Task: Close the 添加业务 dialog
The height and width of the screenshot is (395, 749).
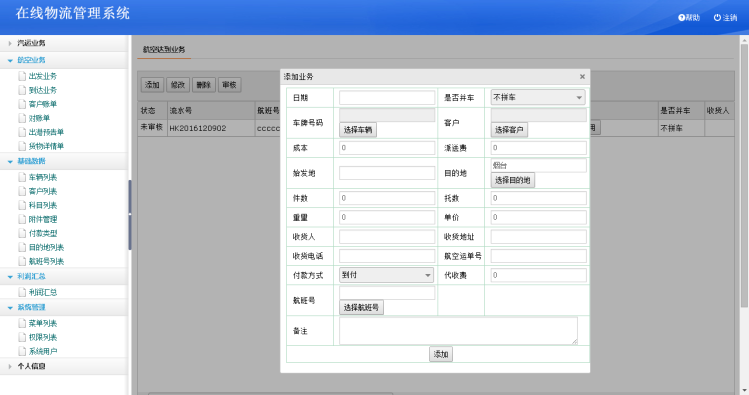Action: (582, 76)
